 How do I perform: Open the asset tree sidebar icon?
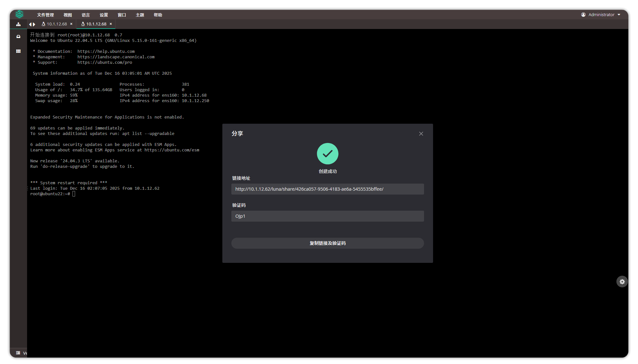click(x=18, y=24)
